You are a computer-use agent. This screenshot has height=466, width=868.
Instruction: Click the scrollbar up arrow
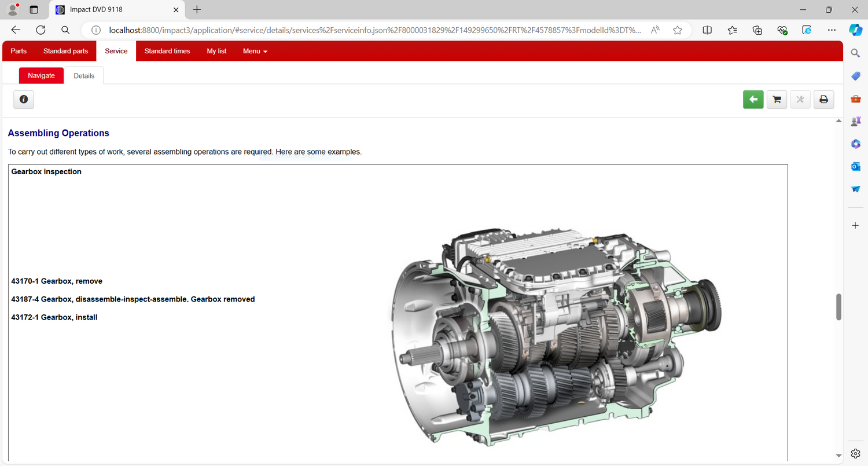point(838,121)
